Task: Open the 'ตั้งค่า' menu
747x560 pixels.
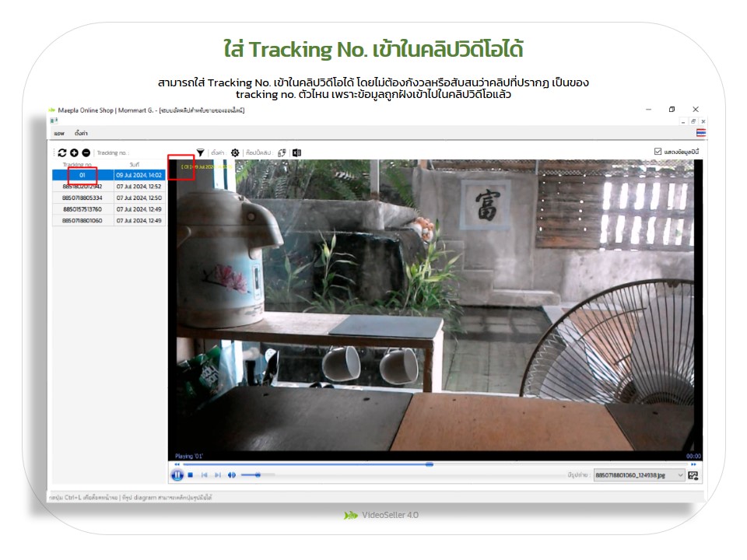Action: 81,133
